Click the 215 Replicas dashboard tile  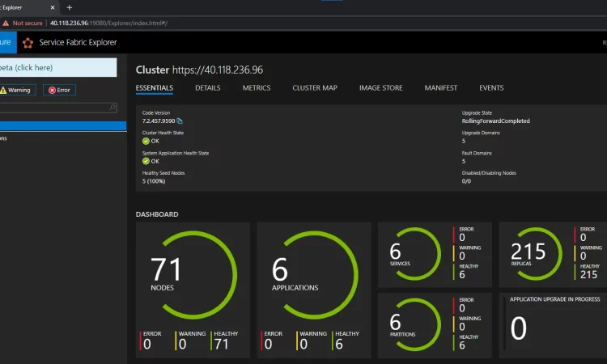click(554, 255)
